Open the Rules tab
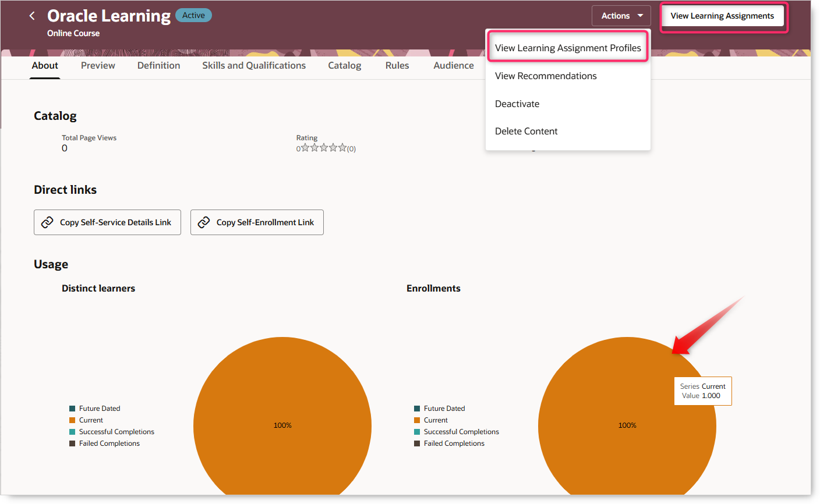 397,65
